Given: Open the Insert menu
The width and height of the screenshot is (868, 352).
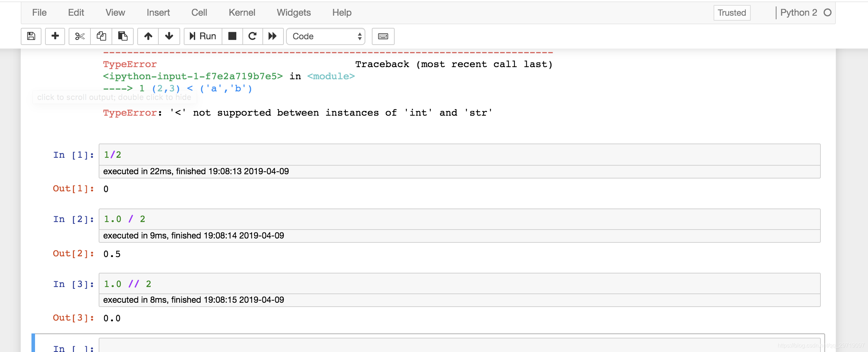Looking at the screenshot, I should pos(158,12).
